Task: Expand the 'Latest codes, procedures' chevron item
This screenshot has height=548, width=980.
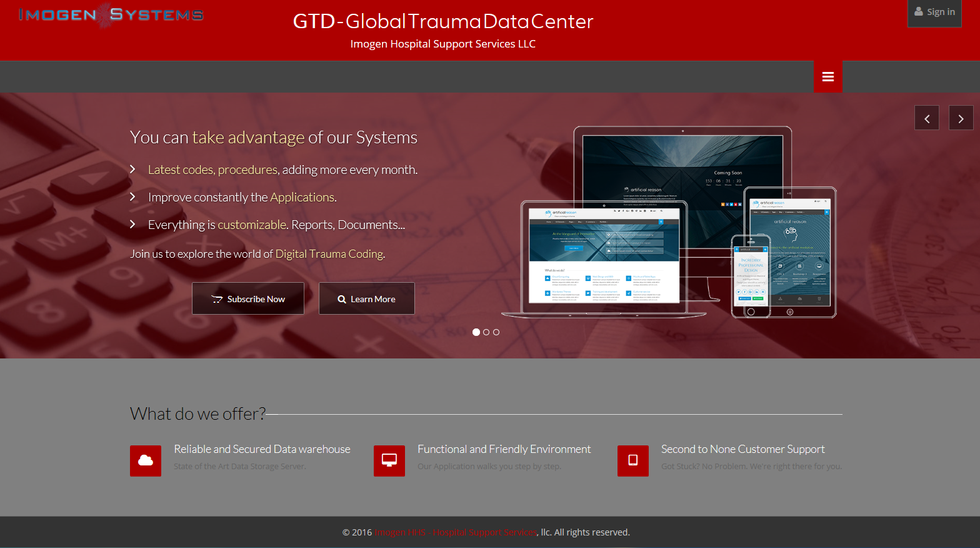Action: 132,170
